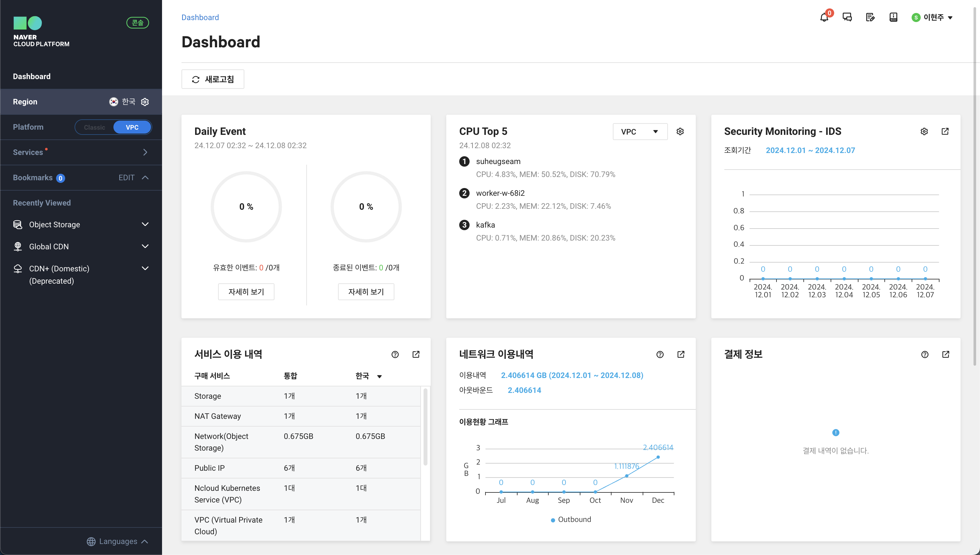Select Dashboard in the sidebar

(x=32, y=76)
